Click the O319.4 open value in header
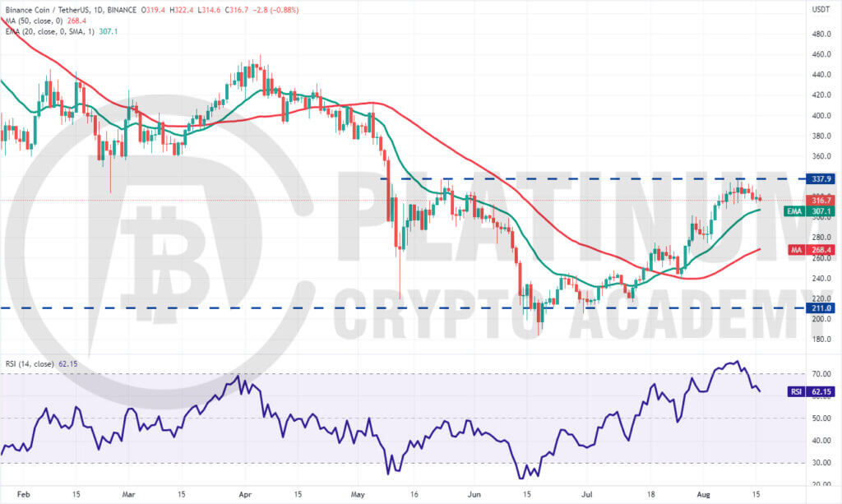 pyautogui.click(x=153, y=10)
